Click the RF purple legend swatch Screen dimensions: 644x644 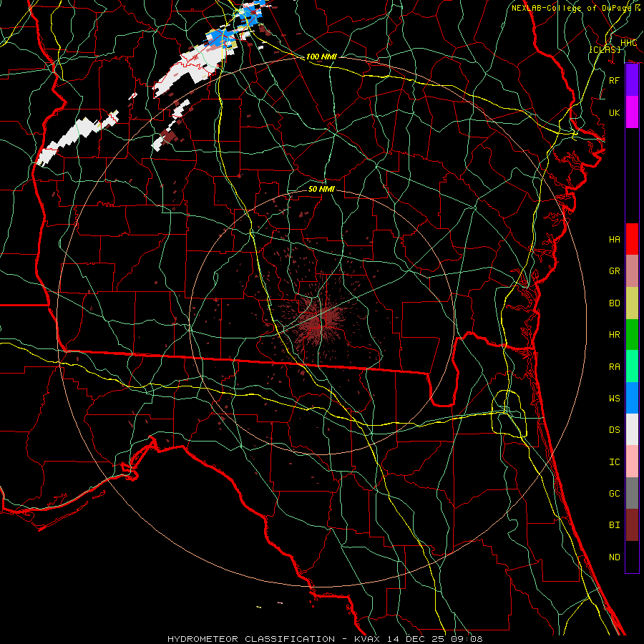click(632, 80)
